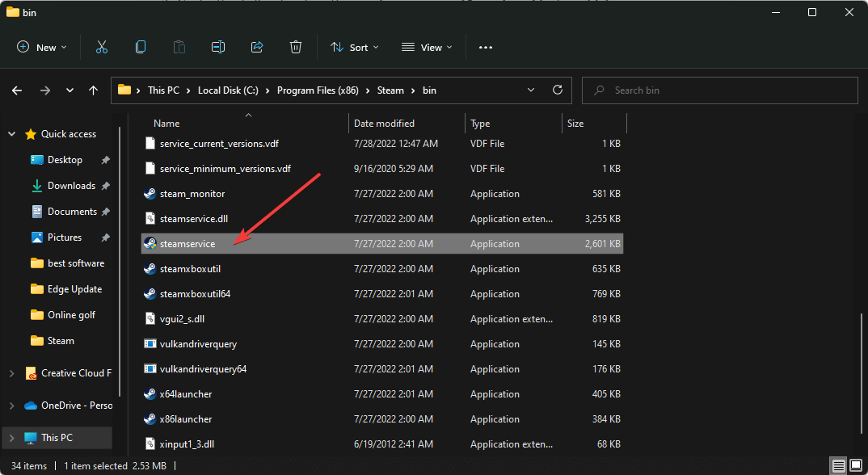Go back with the left arrow
868x475 pixels.
click(17, 90)
